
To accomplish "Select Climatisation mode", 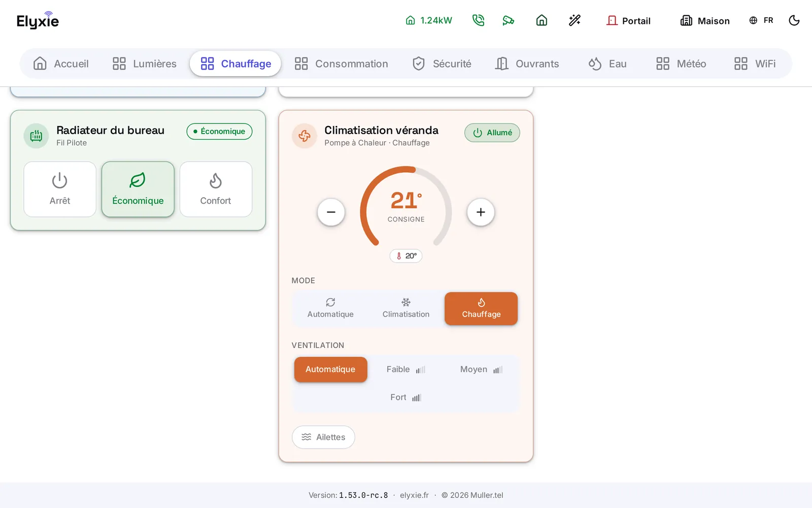I will (406, 308).
